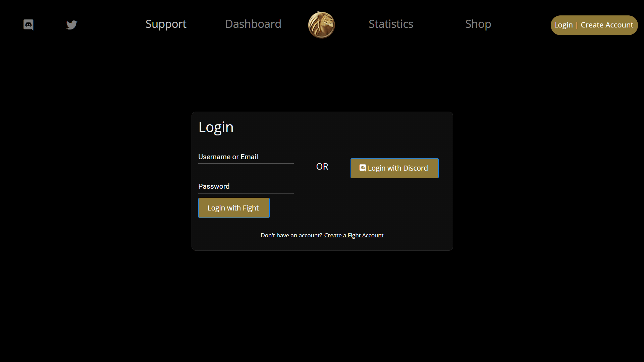Open the Statistics page
The width and height of the screenshot is (644, 362).
[x=391, y=24]
